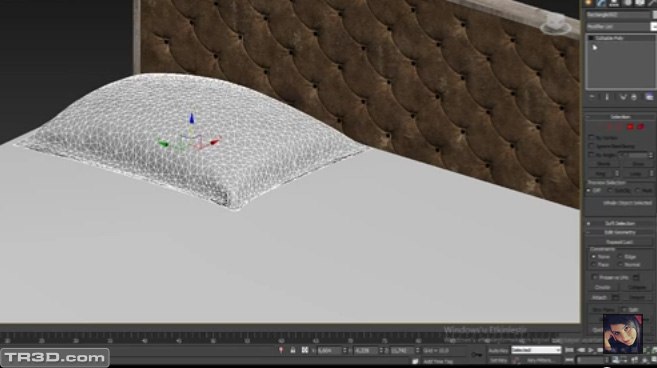The image size is (657, 368).
Task: Select Element sub-object level icon
Action: pos(641,127)
